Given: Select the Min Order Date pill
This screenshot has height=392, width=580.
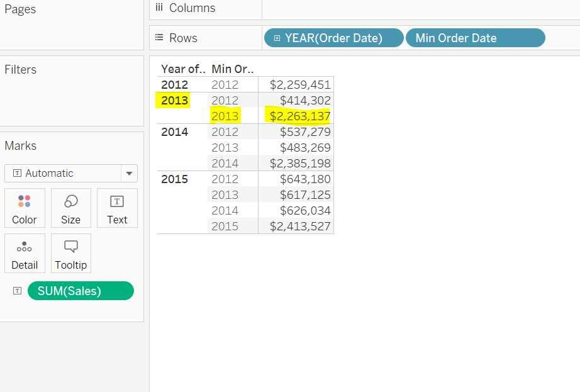Looking at the screenshot, I should click(x=475, y=38).
